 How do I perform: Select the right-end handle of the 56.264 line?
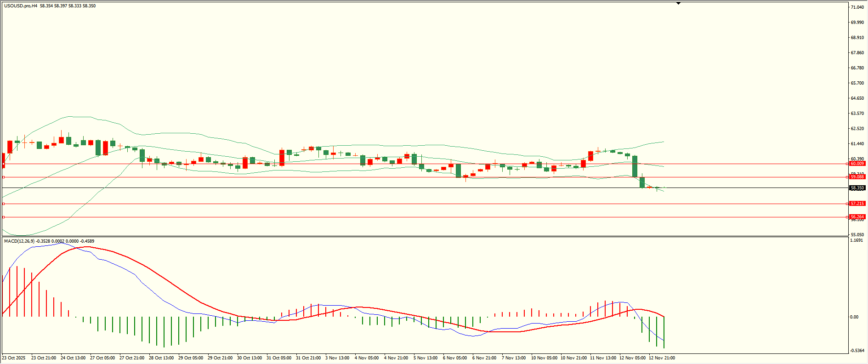[847, 217]
